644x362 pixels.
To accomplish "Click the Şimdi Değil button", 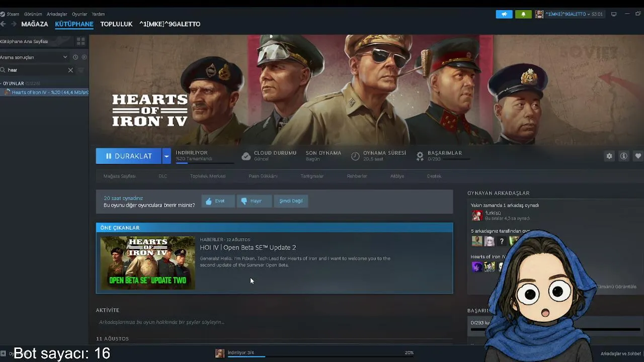I will click(291, 201).
